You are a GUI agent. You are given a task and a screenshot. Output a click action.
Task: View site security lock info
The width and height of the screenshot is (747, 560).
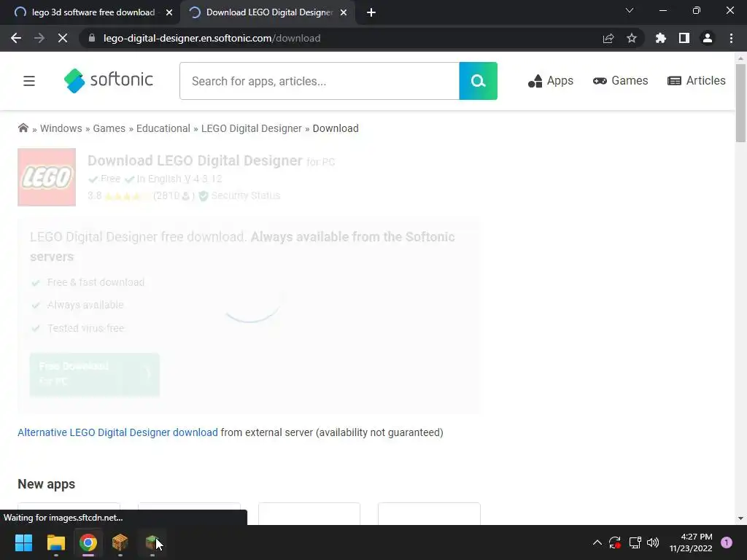click(x=92, y=38)
